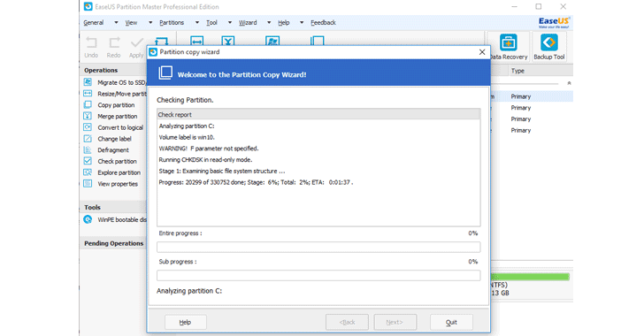Choose Copy partition in Operations list
The width and height of the screenshot is (644, 336).
coord(110,104)
